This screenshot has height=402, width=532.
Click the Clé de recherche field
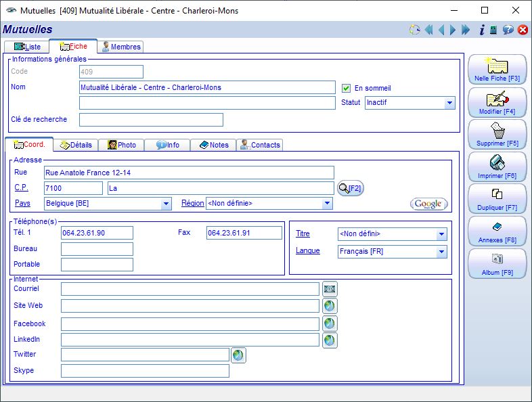pyautogui.click(x=152, y=120)
